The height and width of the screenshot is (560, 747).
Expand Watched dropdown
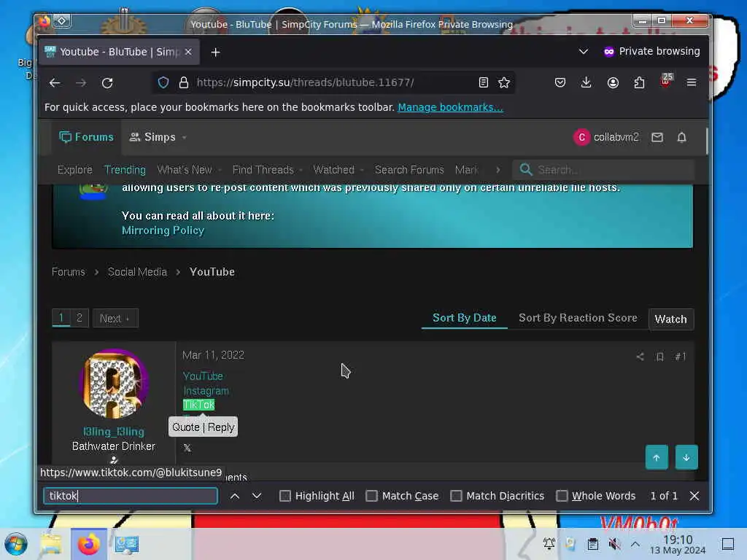click(x=362, y=170)
